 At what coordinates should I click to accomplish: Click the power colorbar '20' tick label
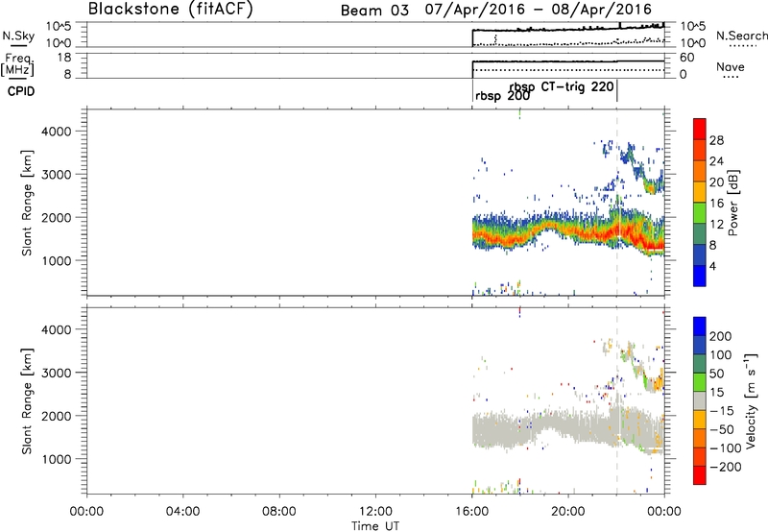coord(716,182)
